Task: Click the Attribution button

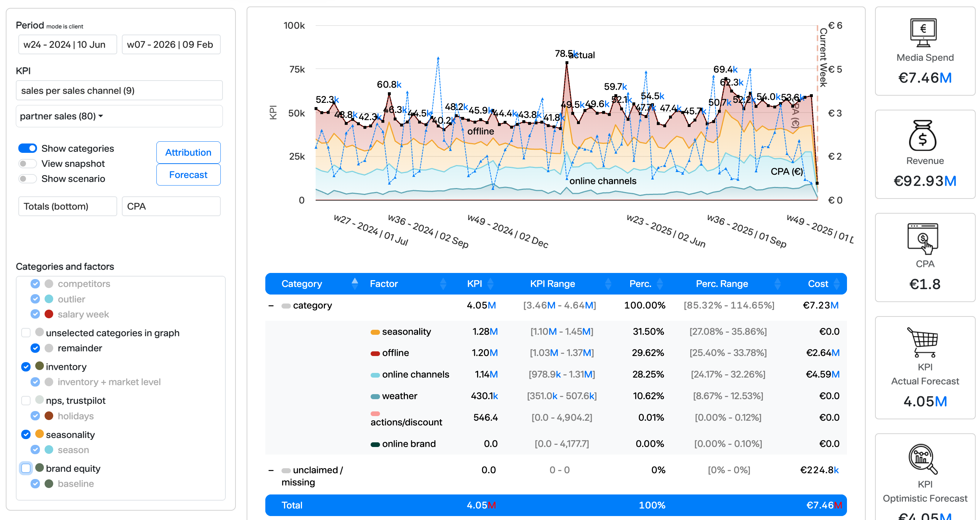Action: [188, 152]
